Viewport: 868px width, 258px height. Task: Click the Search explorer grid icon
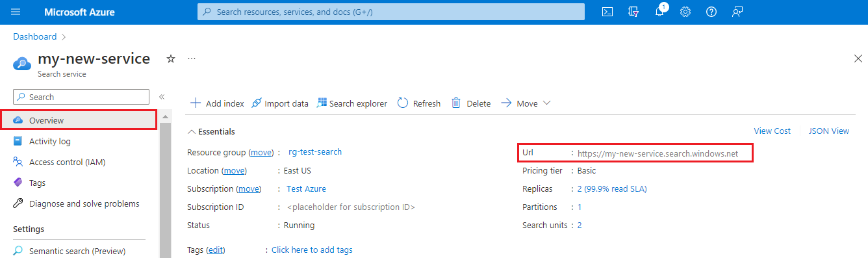point(322,103)
